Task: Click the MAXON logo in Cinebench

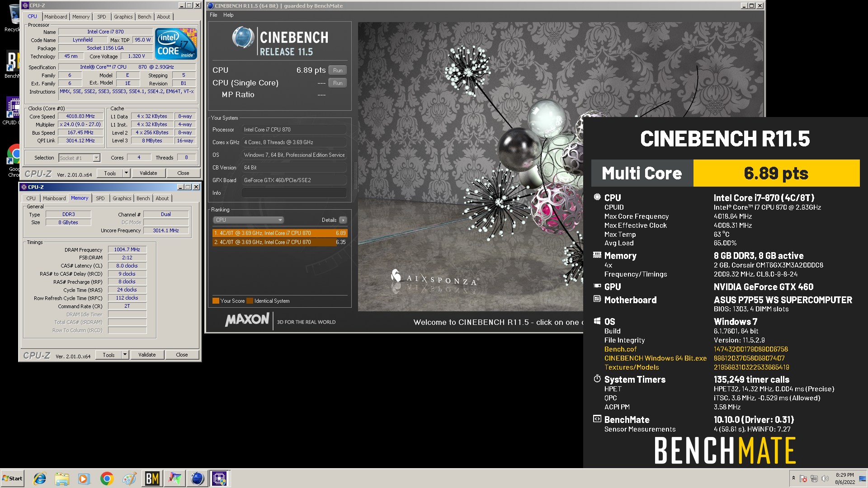Action: [x=247, y=320]
